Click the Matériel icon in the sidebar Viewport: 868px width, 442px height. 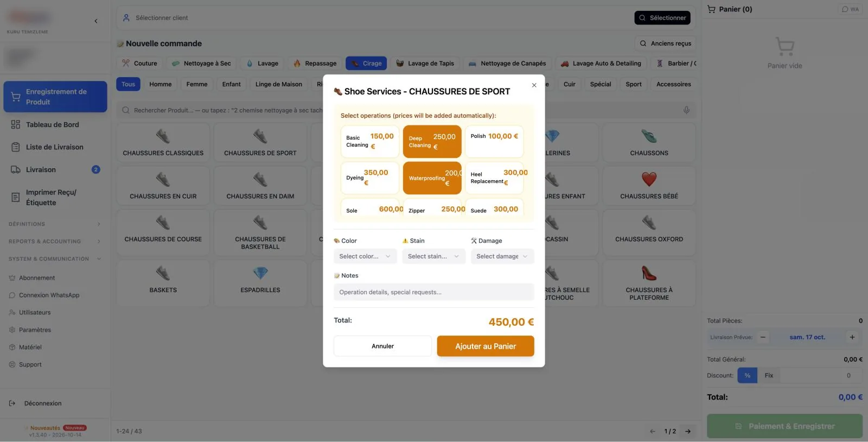pos(12,348)
